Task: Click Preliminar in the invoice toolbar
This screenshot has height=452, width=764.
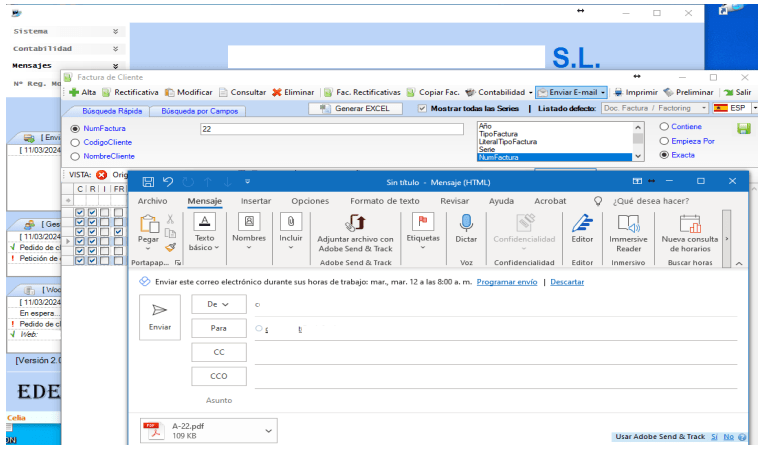Action: tap(688, 92)
